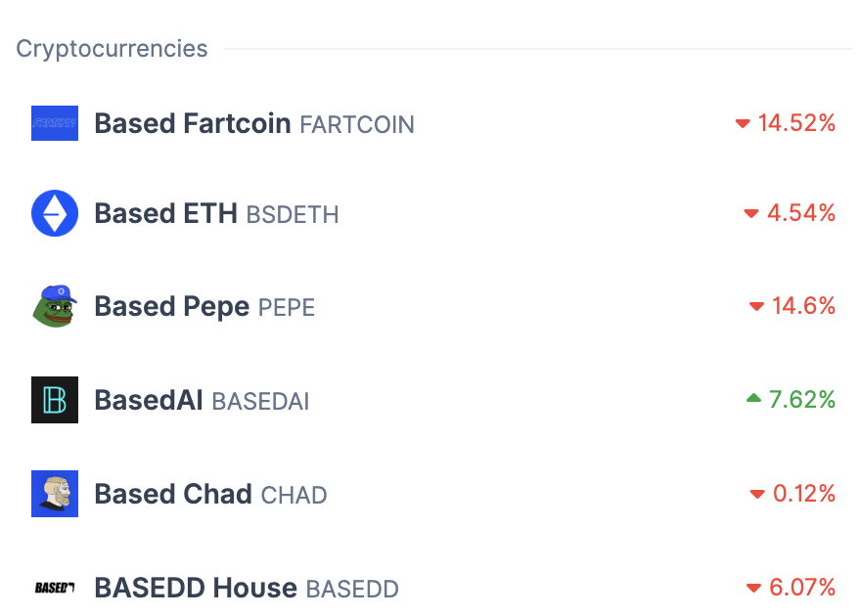Click the FARTCOIN ticker symbol

coord(357,124)
